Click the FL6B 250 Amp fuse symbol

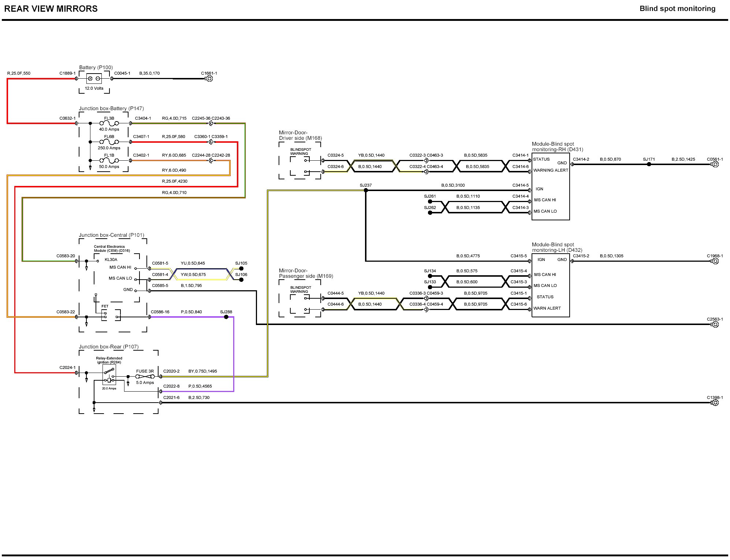tap(109, 142)
